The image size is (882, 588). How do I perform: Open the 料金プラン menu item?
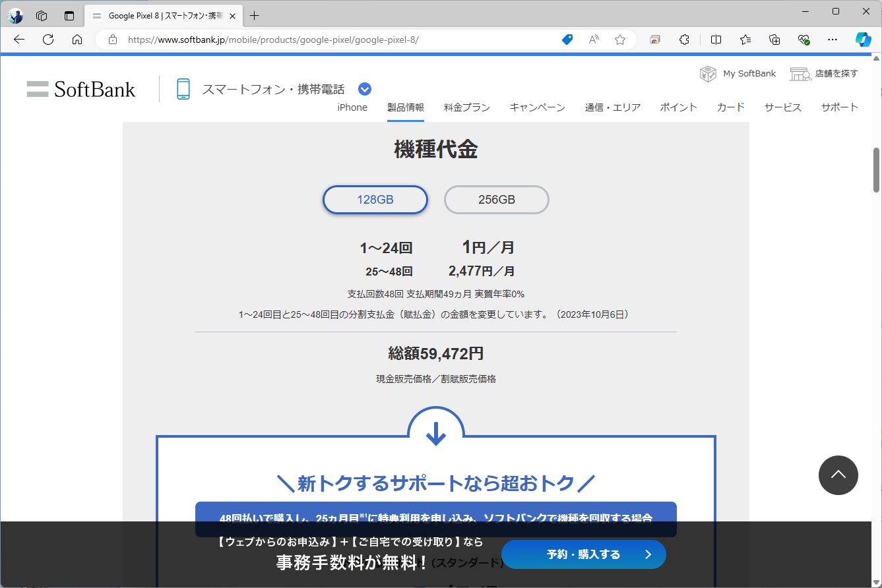click(x=467, y=107)
